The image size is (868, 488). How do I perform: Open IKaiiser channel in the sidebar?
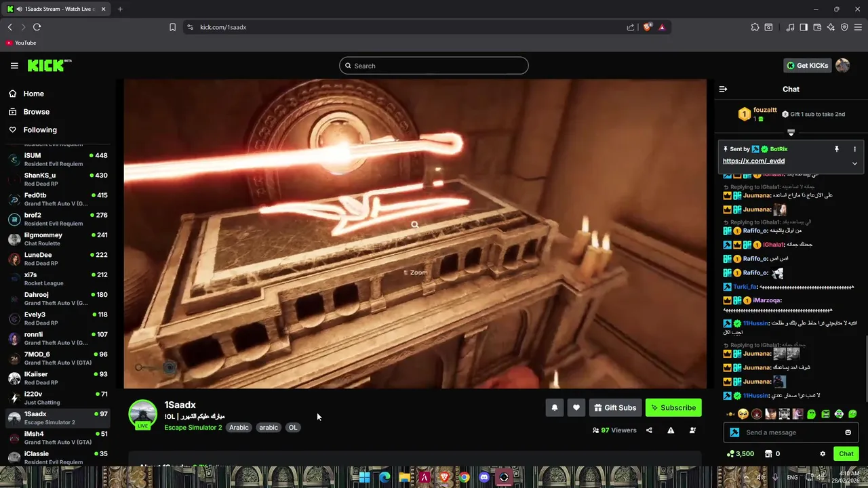click(58, 378)
